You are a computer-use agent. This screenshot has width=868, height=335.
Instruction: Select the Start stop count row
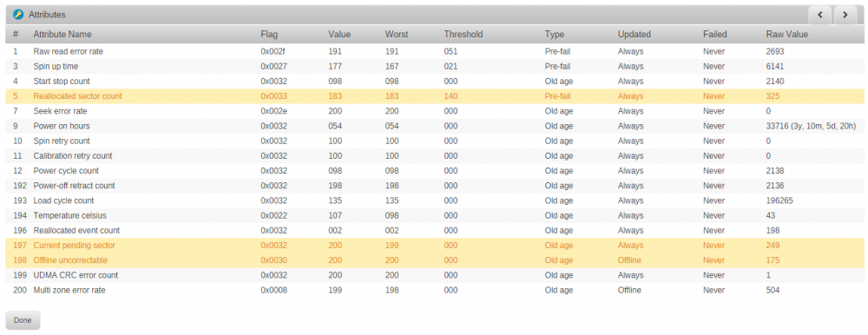tap(435, 82)
